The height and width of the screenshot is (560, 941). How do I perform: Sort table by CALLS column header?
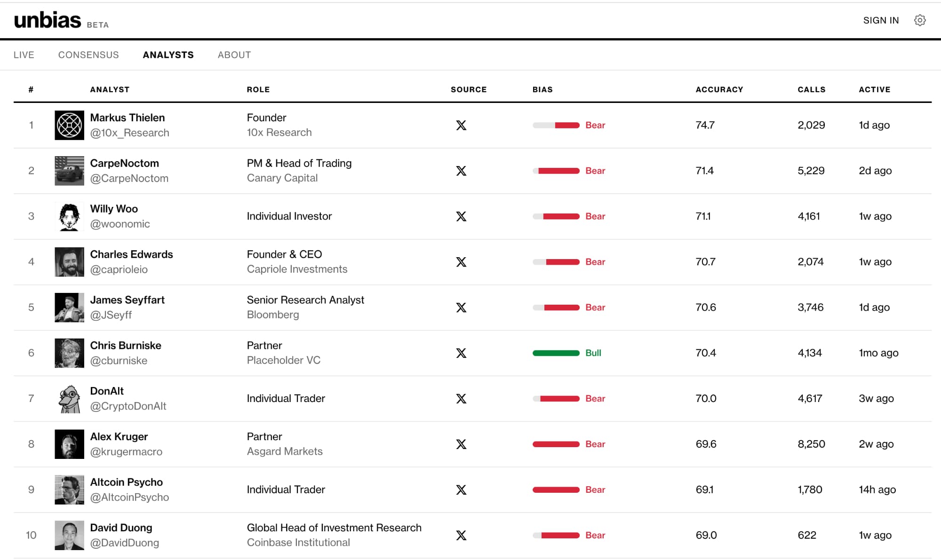pyautogui.click(x=811, y=89)
